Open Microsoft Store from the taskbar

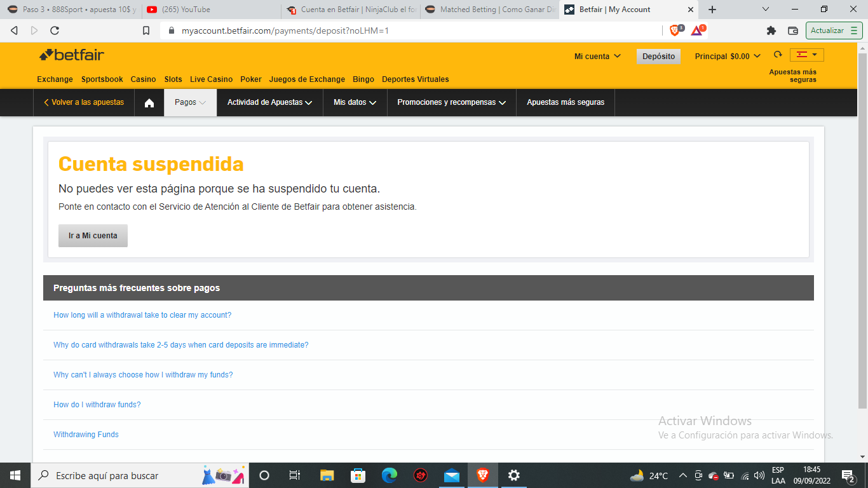358,475
